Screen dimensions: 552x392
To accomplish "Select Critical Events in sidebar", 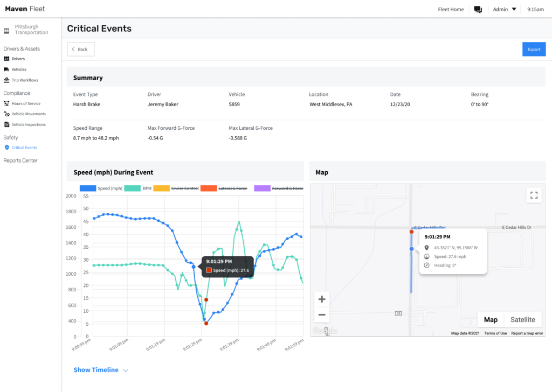I will tap(24, 148).
